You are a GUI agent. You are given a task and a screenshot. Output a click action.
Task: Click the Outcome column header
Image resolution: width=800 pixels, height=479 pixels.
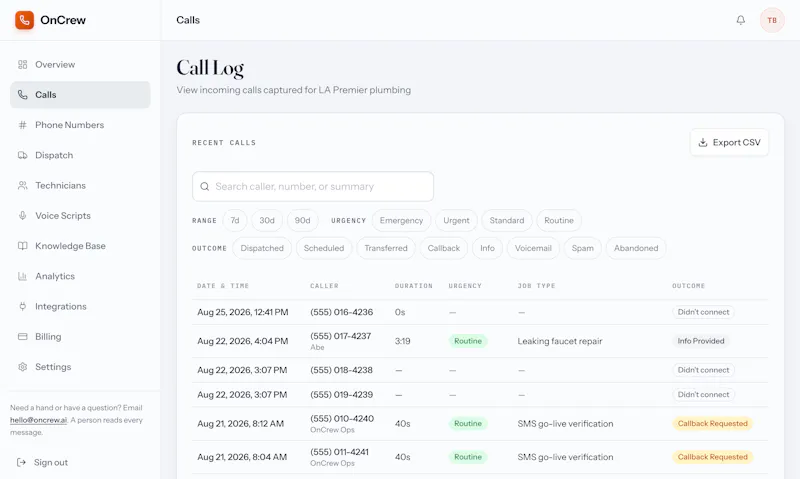click(x=688, y=286)
